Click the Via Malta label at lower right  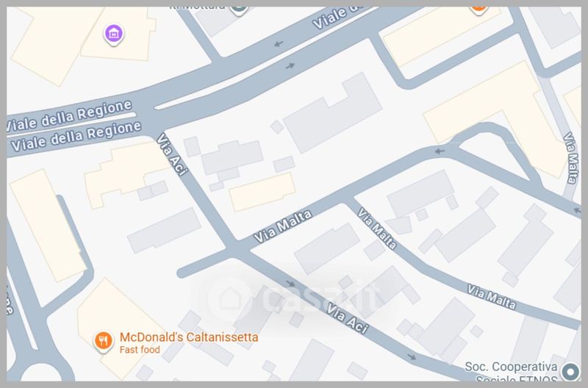pos(491,297)
